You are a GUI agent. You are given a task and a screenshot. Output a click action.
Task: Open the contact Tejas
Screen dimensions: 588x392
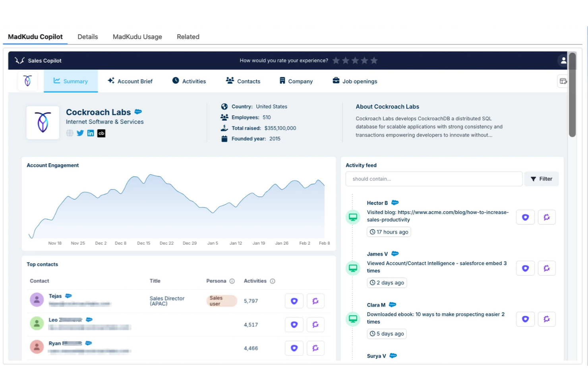[x=55, y=296]
